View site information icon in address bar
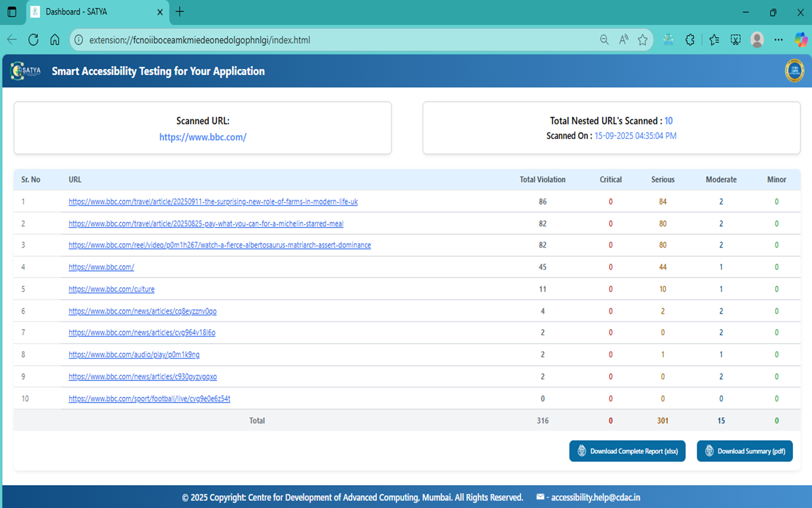 79,40
